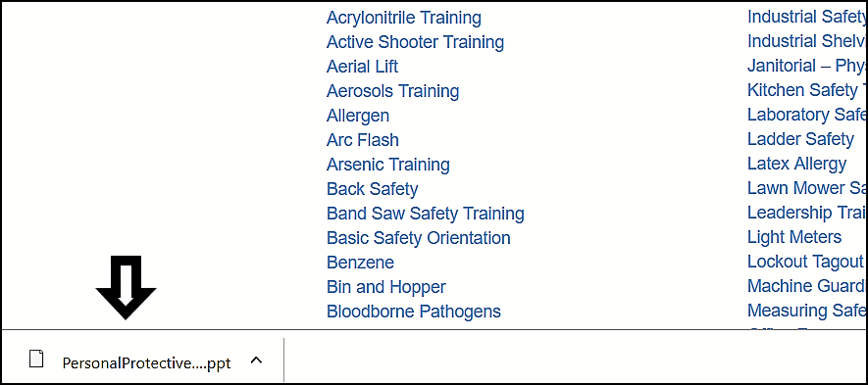Open the PersonalProtective ppt download
868x385 pixels.
click(x=147, y=363)
